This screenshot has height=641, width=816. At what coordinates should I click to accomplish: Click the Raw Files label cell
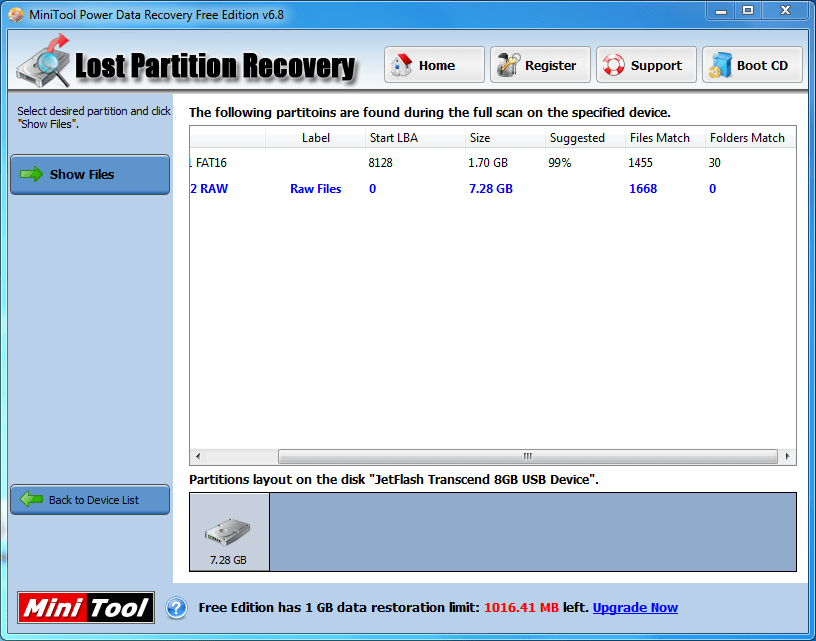coord(315,188)
